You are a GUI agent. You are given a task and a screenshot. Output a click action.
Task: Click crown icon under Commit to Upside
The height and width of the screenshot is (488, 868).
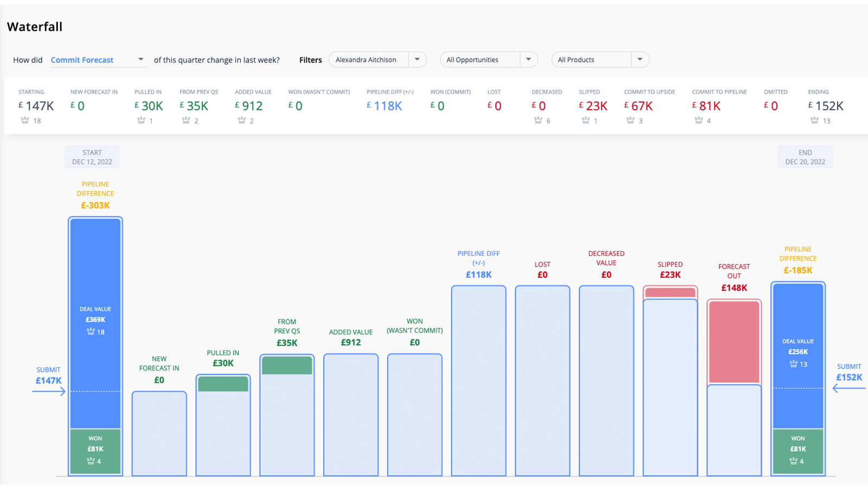pyautogui.click(x=630, y=120)
